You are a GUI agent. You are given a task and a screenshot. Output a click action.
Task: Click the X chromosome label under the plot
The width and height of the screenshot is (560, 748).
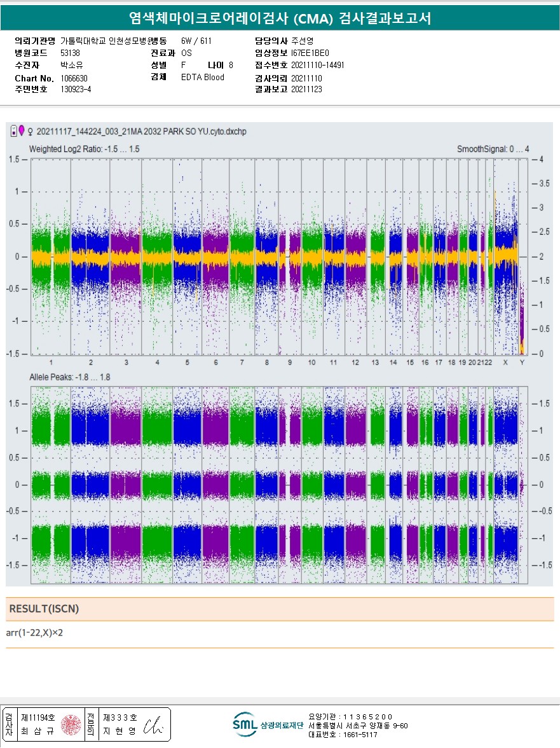point(505,363)
